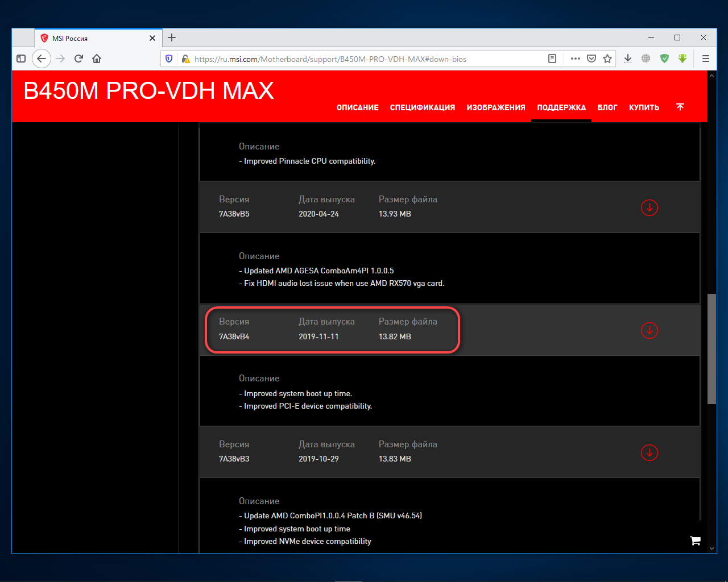This screenshot has height=582, width=728.
Task: Click the page vertical scrollbar thumb
Action: click(x=712, y=349)
